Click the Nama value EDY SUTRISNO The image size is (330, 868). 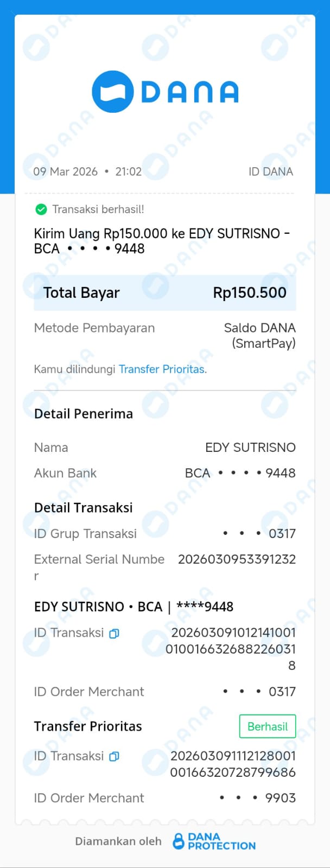point(250,448)
